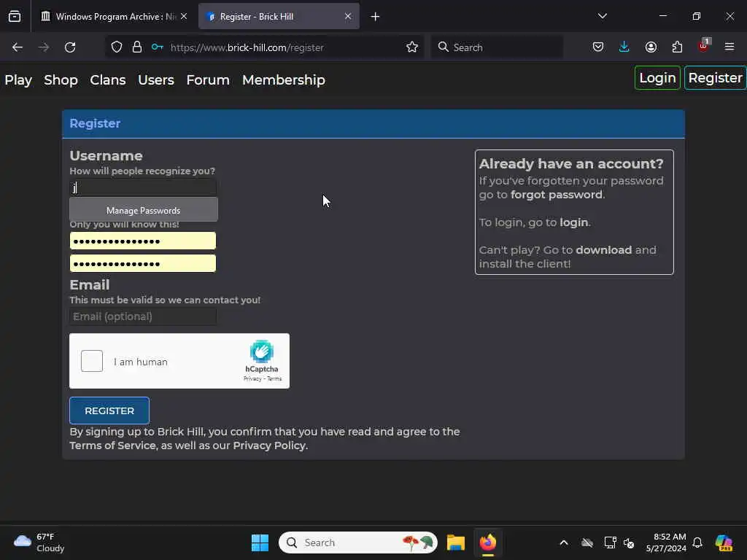This screenshot has height=560, width=747.
Task: Bookmark this page with the star icon
Action: pos(412,47)
